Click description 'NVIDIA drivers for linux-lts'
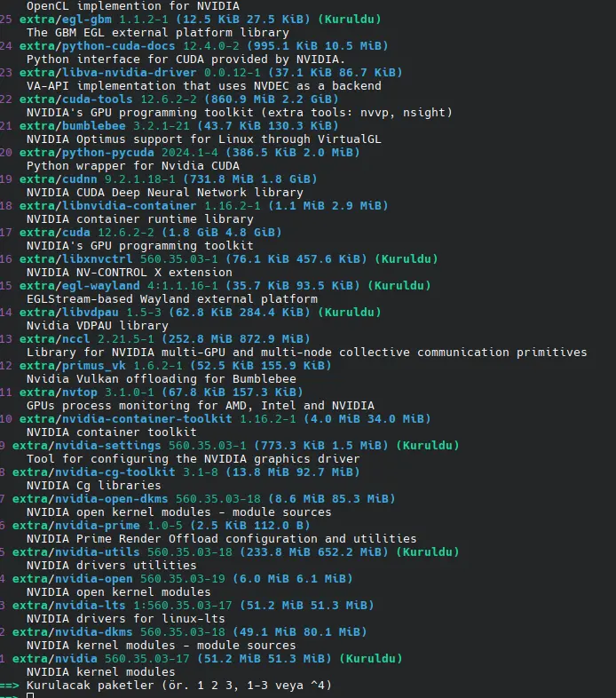Viewport: 616px width, 698px height. coord(126,620)
